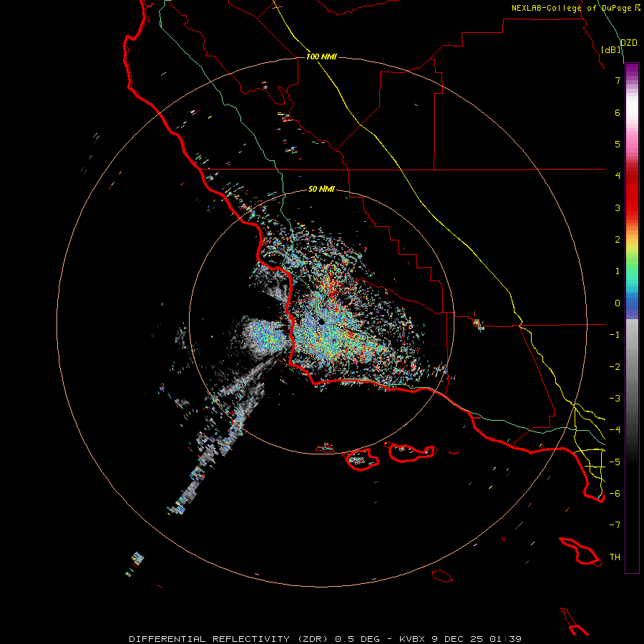644x644 pixels.
Task: Click scale value 6 on color bar
Action: tap(618, 112)
